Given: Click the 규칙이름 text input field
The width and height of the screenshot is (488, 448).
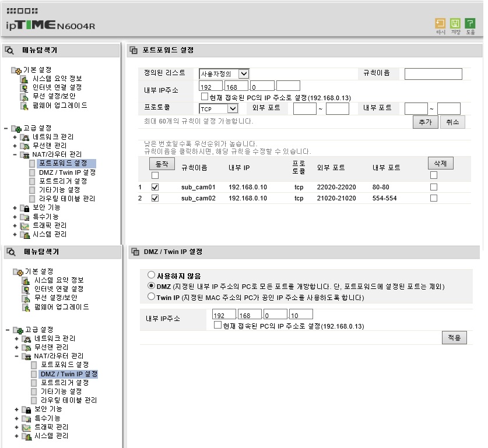Looking at the screenshot, I should click(433, 74).
